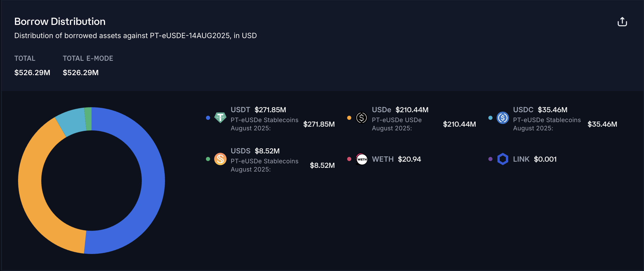This screenshot has height=271, width=644.
Task: Click the USDe token icon
Action: [361, 118]
